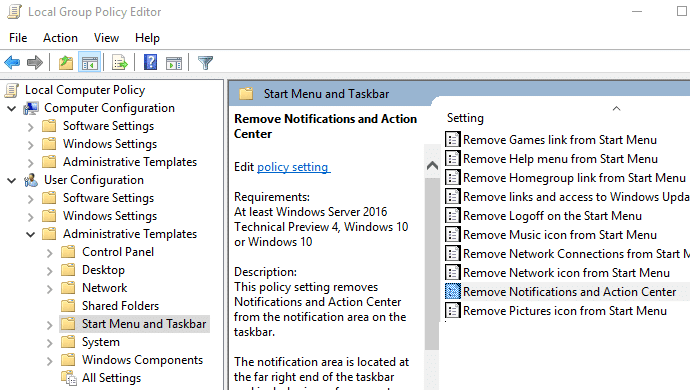Toggle the Show/Hide Console Tree icon
This screenshot has height=390, width=690.
pos(89,63)
